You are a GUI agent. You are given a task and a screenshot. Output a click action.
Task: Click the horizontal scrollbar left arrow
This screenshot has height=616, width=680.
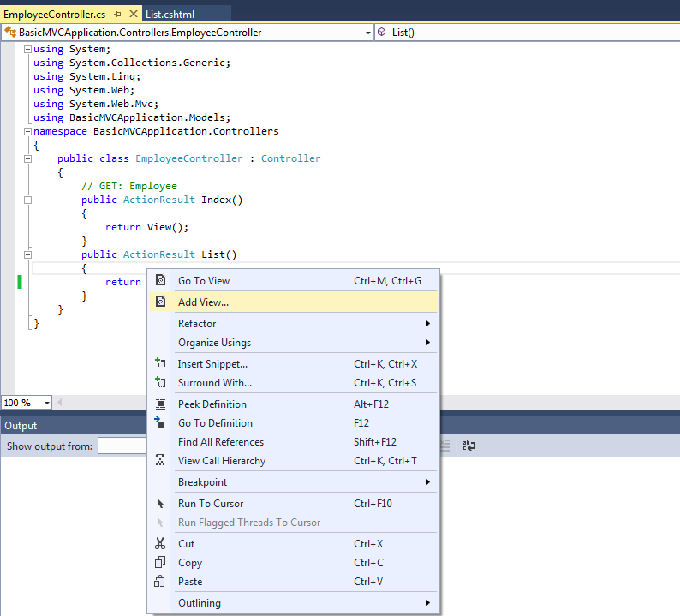tap(61, 403)
